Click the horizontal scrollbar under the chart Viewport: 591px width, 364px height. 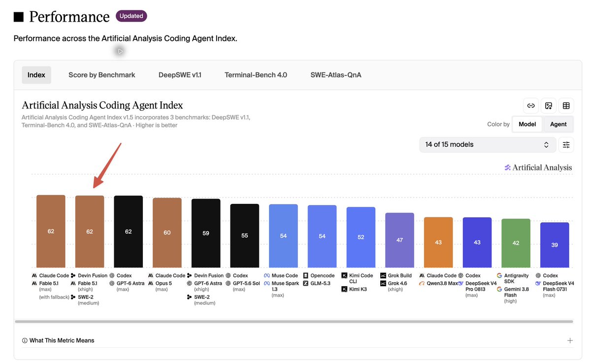point(294,322)
